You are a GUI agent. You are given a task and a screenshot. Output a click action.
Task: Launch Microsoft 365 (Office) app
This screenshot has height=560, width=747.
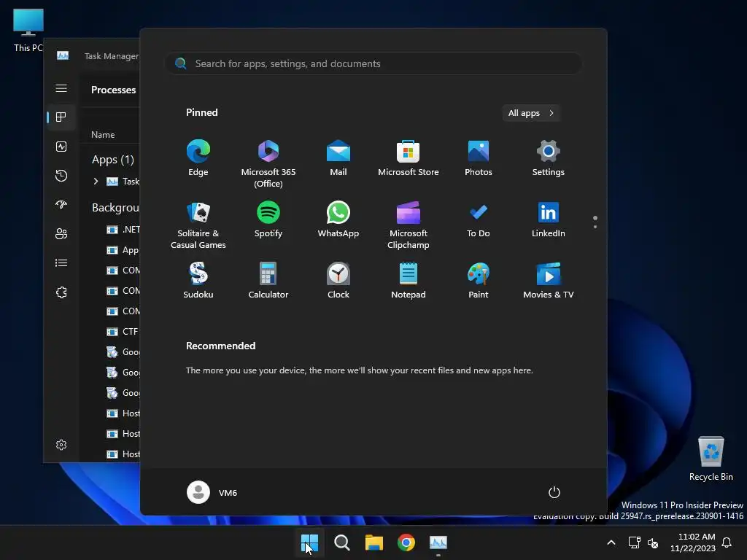click(x=268, y=164)
